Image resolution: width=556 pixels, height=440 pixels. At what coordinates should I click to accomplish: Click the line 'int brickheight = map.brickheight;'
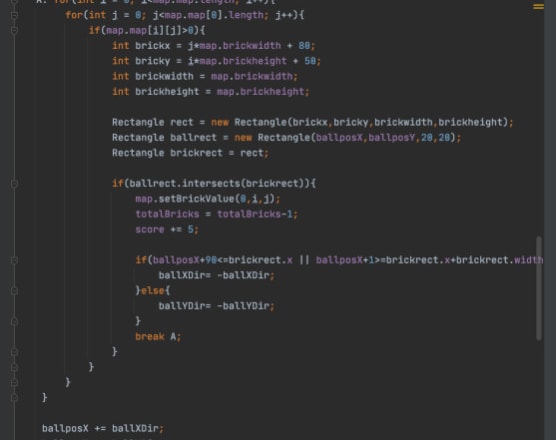coord(211,91)
